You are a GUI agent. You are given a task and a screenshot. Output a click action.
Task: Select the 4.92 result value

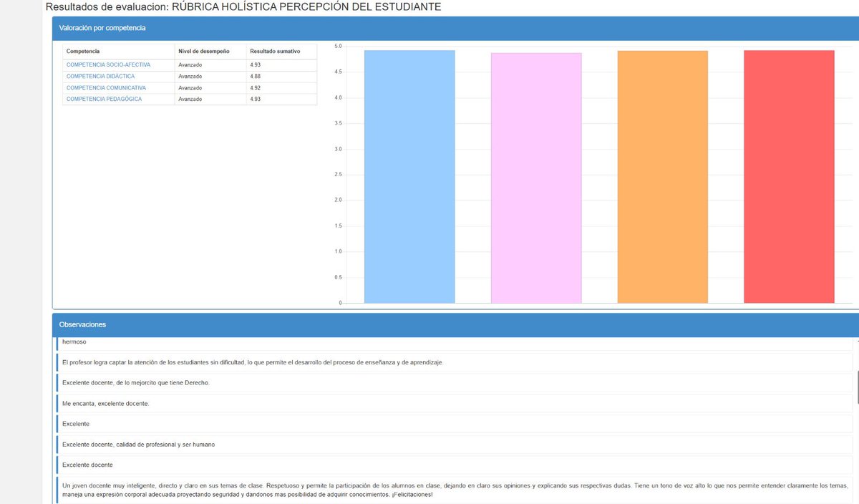[x=255, y=87]
